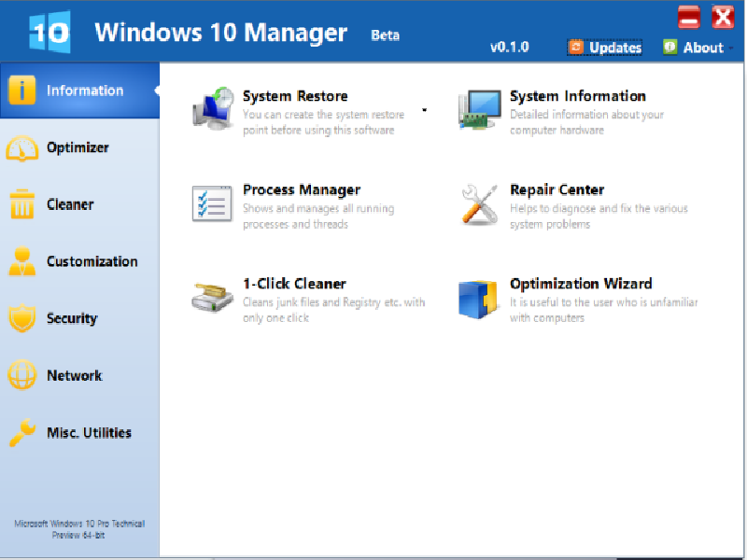Click the Security shield icon
Image resolution: width=747 pixels, height=560 pixels.
[x=21, y=317]
